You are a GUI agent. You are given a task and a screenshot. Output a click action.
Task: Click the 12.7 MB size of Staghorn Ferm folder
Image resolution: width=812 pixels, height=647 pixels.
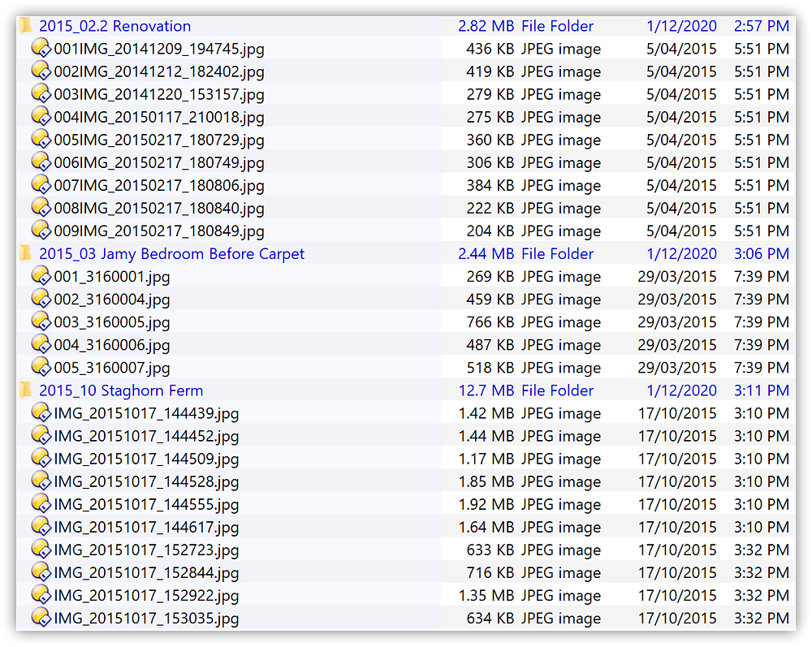point(487,390)
